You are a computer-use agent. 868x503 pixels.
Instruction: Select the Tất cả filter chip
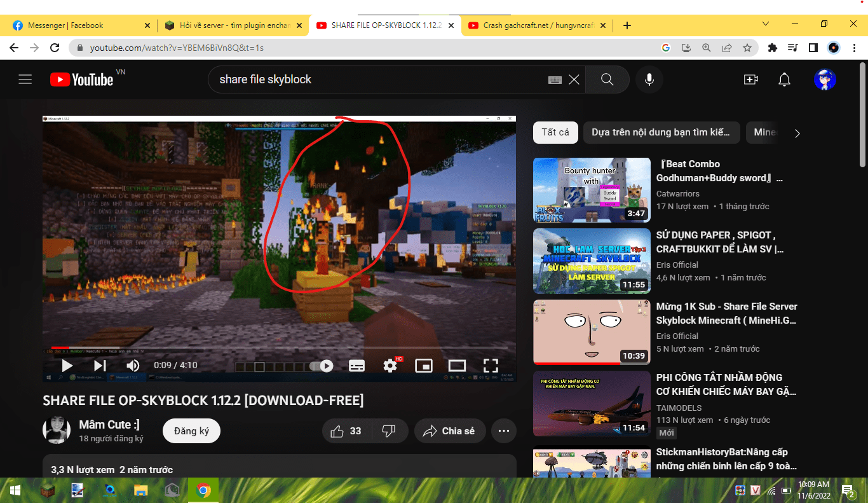555,132
